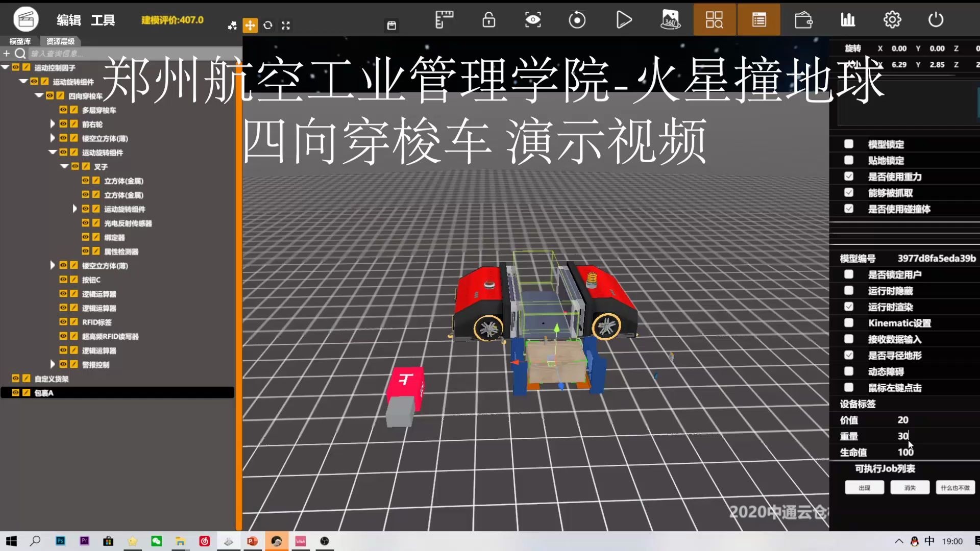
Task: Click the 出现 button in Job list
Action: point(865,487)
